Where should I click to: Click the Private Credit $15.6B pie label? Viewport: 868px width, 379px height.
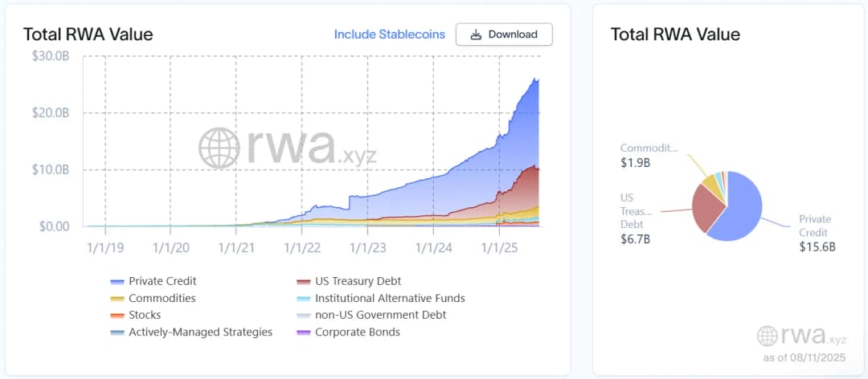[x=815, y=233]
